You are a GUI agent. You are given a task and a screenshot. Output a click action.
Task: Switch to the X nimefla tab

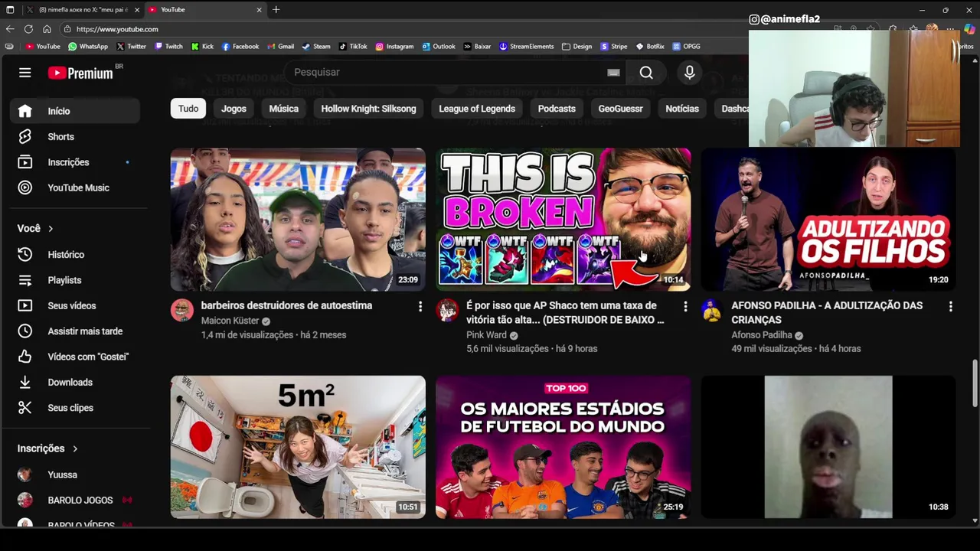[x=83, y=10]
